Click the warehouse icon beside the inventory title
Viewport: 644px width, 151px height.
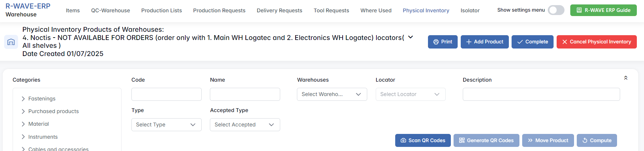coord(11,42)
